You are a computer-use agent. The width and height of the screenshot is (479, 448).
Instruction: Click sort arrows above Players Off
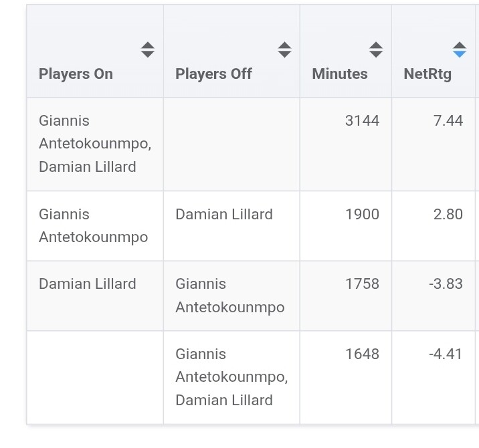[x=284, y=49]
